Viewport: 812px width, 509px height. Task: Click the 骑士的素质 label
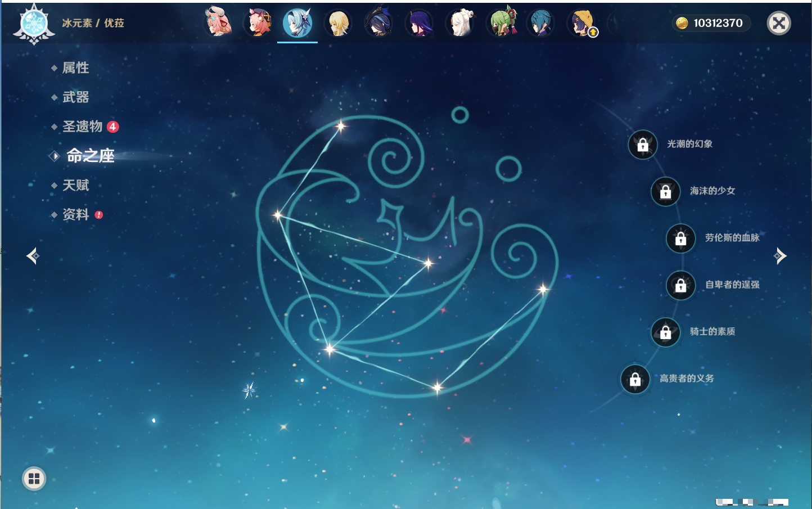pyautogui.click(x=712, y=331)
